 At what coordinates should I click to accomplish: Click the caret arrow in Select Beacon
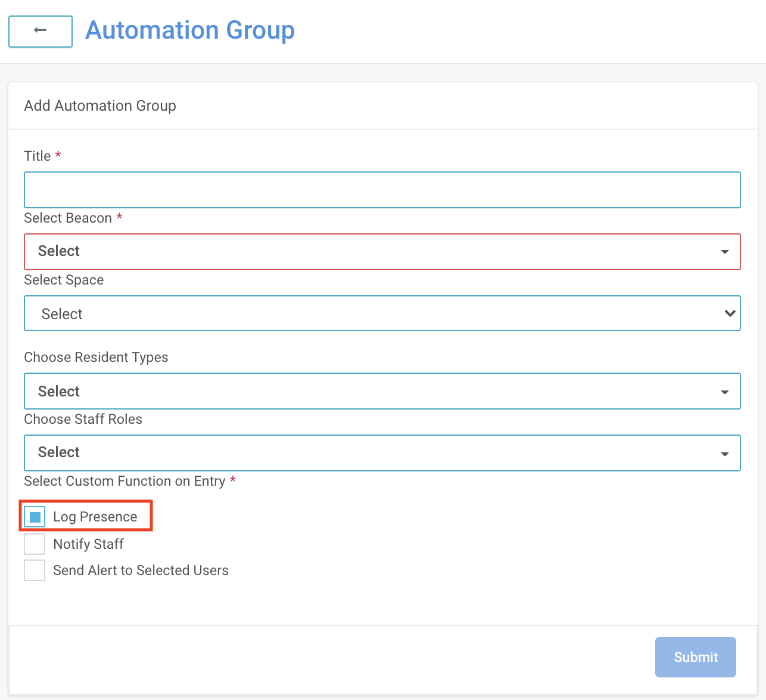point(724,252)
